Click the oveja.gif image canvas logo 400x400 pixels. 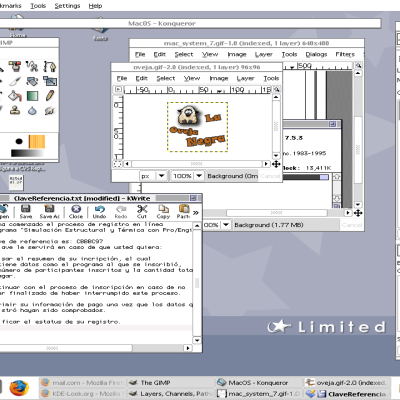[x=197, y=127]
